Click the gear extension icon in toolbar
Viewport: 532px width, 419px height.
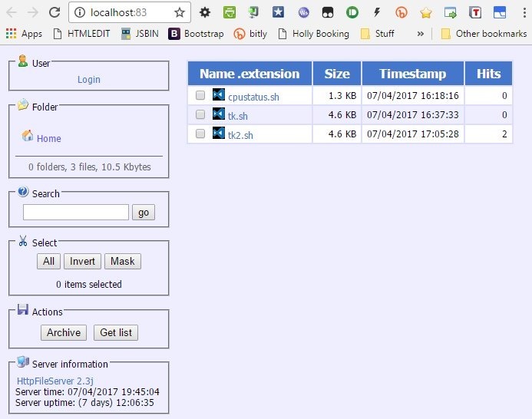[205, 12]
